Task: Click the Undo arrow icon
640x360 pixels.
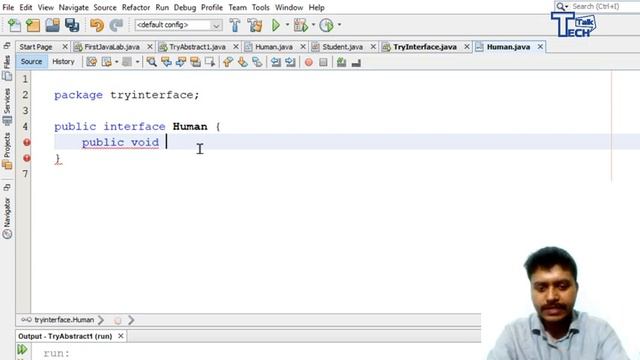Action: pyautogui.click(x=97, y=25)
